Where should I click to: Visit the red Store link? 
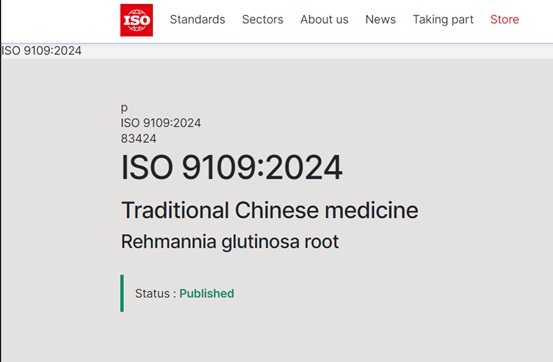(505, 19)
